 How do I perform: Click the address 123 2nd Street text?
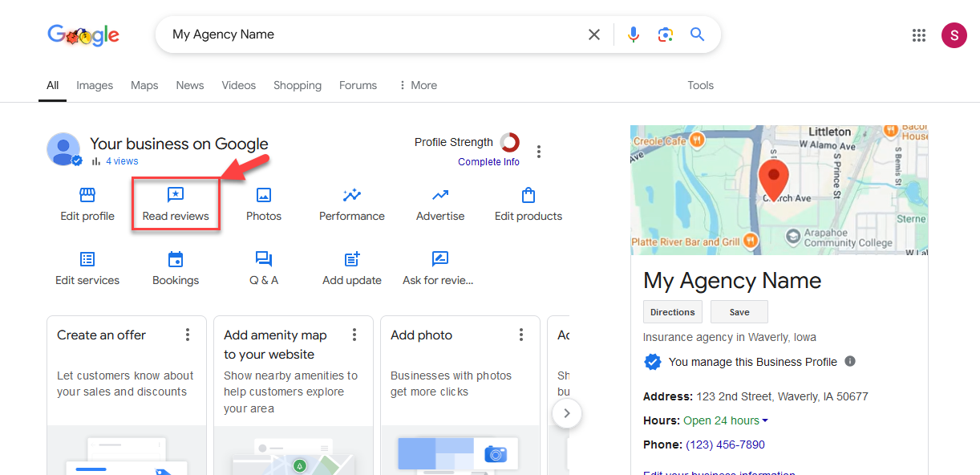click(782, 396)
